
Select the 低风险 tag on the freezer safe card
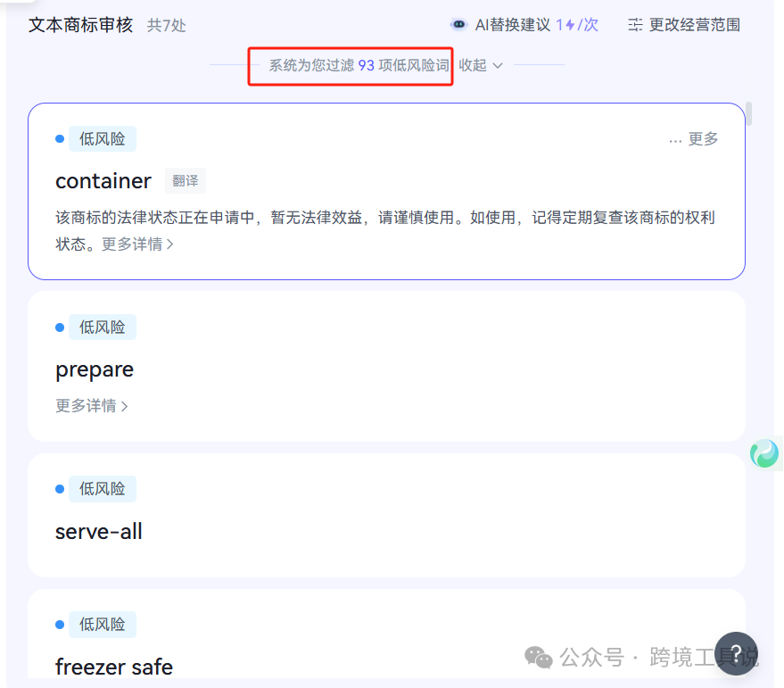[103, 625]
